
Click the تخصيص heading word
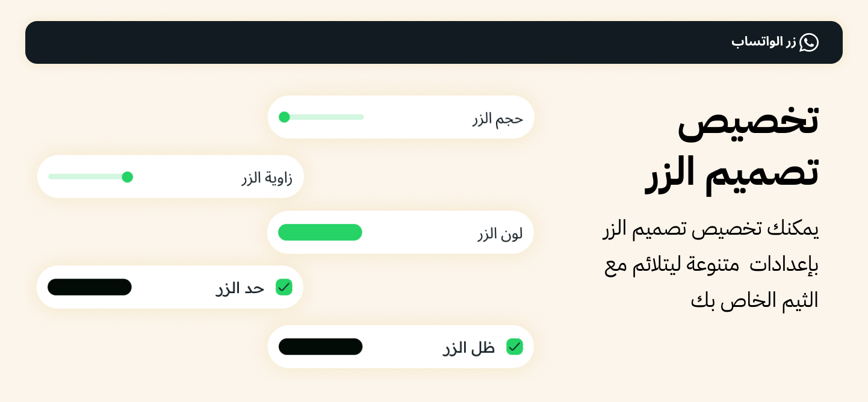[748, 121]
